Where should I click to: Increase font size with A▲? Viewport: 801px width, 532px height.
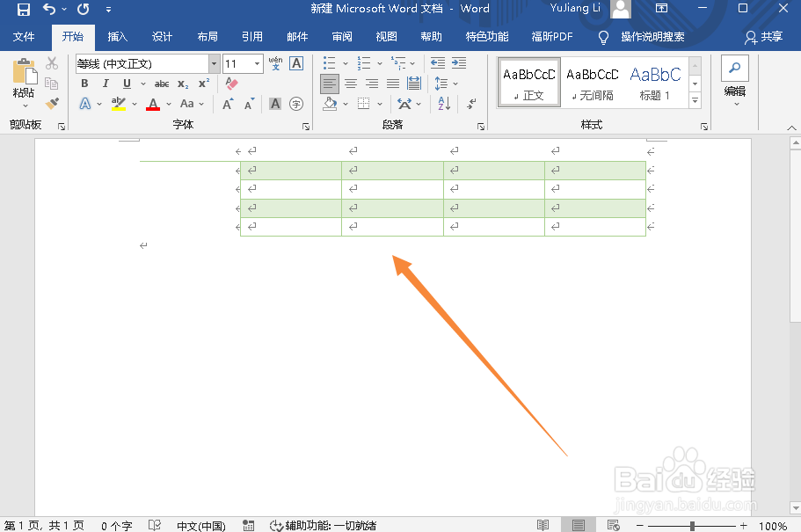tap(228, 104)
